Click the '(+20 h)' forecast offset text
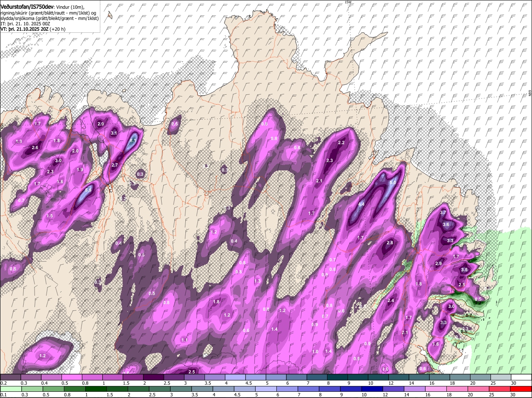 (x=57, y=29)
